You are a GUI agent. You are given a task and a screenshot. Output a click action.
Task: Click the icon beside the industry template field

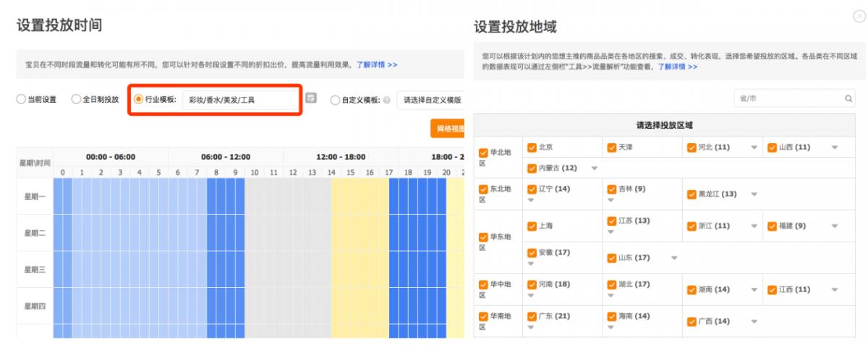point(311,98)
